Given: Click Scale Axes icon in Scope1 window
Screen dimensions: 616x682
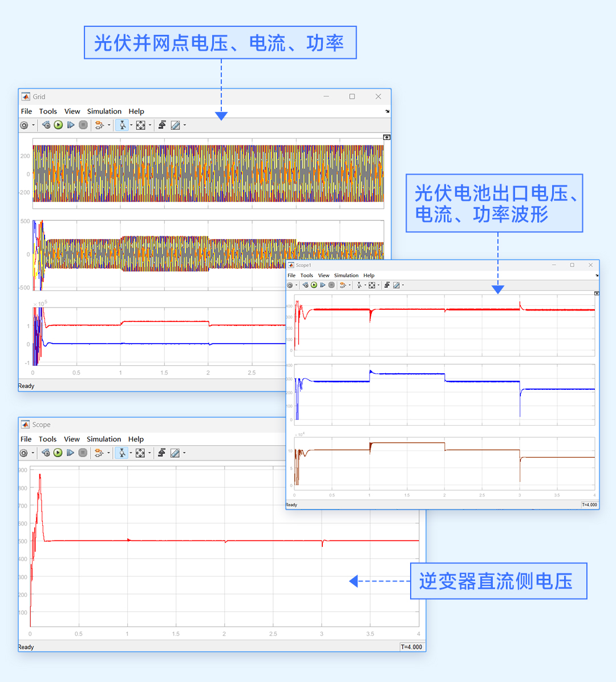Looking at the screenshot, I should click(x=372, y=285).
